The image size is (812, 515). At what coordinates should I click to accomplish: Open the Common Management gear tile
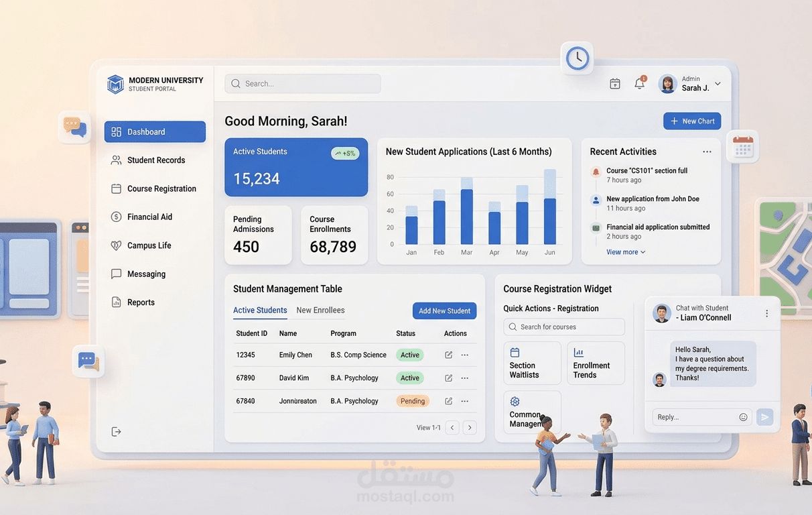pyautogui.click(x=533, y=412)
